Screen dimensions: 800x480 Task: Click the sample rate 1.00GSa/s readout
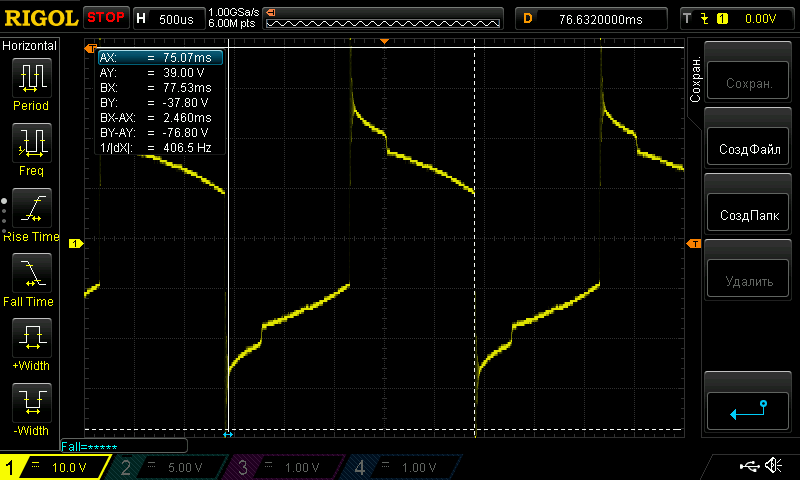coord(234,12)
